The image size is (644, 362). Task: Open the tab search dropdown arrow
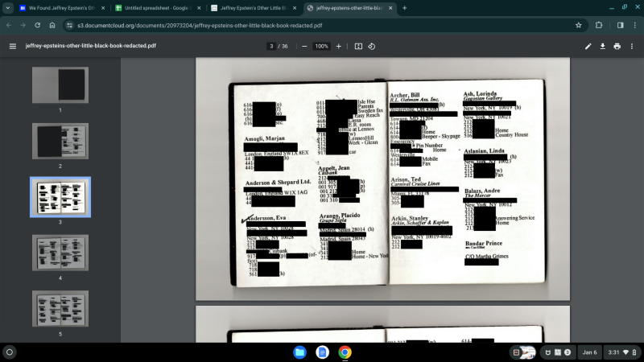click(11, 8)
